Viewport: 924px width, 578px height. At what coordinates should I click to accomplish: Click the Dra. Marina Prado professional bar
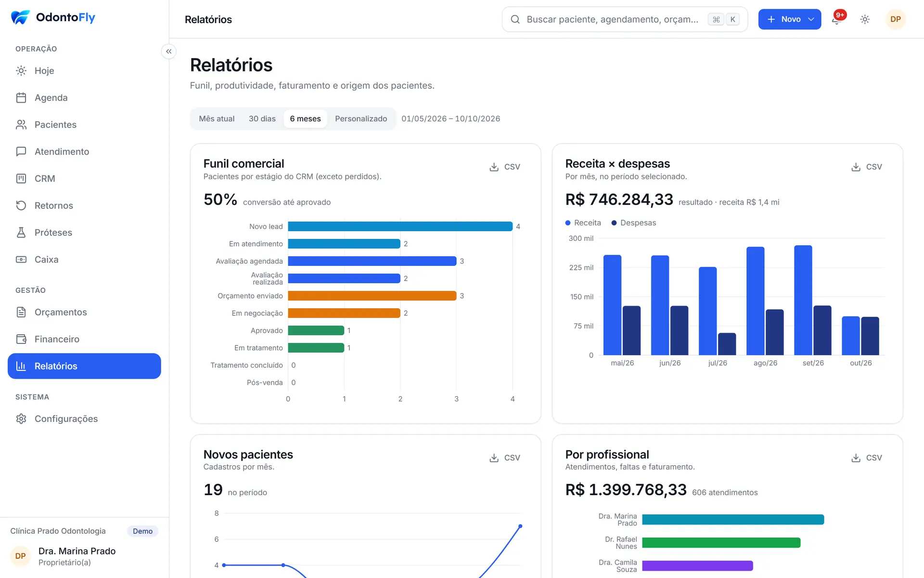[x=733, y=520]
